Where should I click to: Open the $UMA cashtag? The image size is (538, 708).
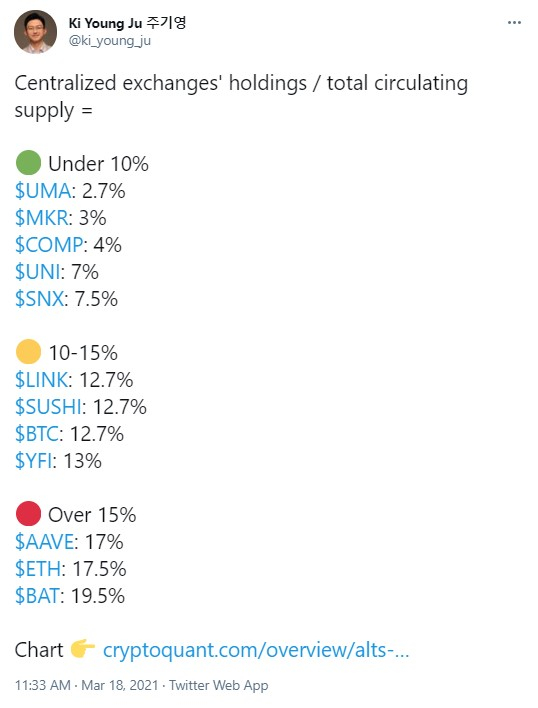point(43,191)
